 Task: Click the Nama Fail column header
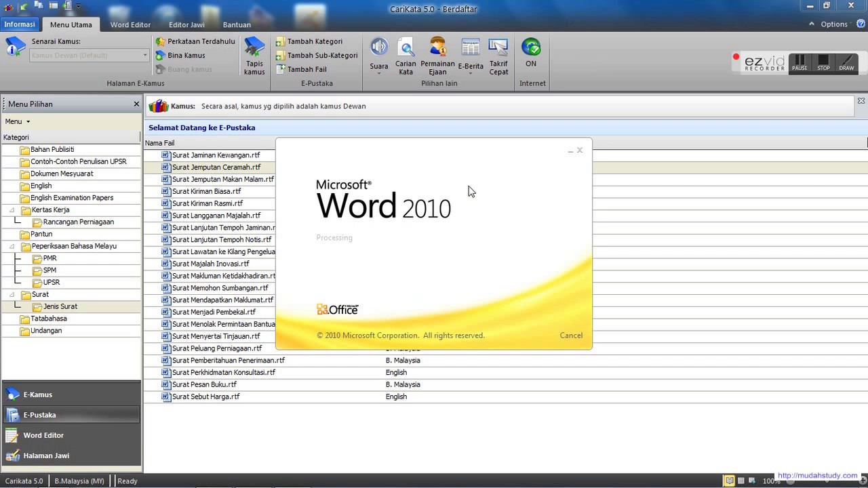pos(159,143)
